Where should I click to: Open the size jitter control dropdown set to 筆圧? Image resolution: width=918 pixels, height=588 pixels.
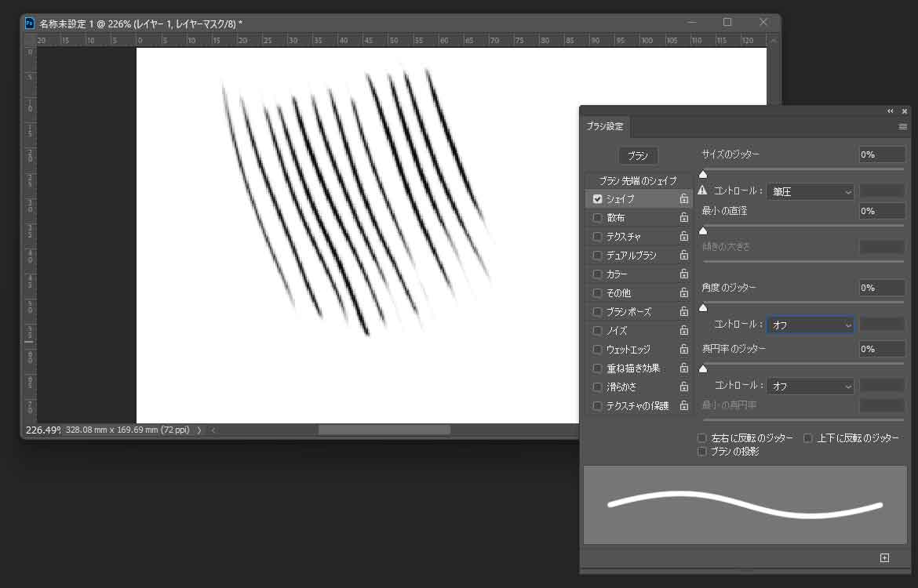(811, 191)
